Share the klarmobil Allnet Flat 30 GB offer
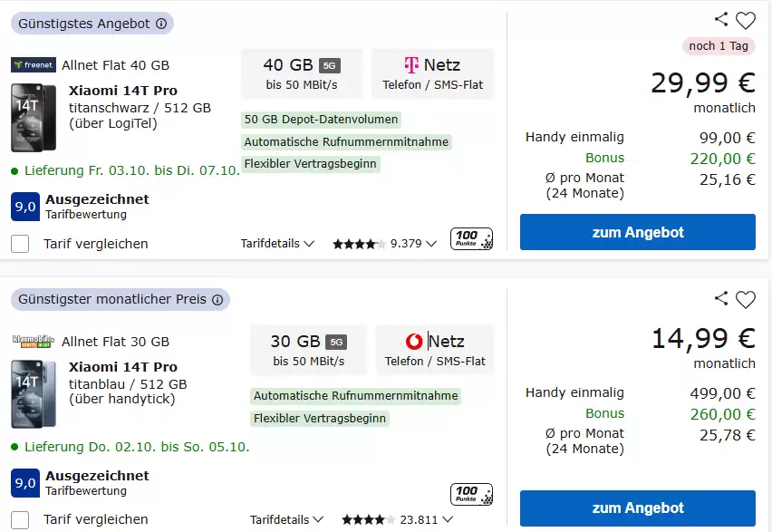This screenshot has width=772, height=532. (721, 299)
